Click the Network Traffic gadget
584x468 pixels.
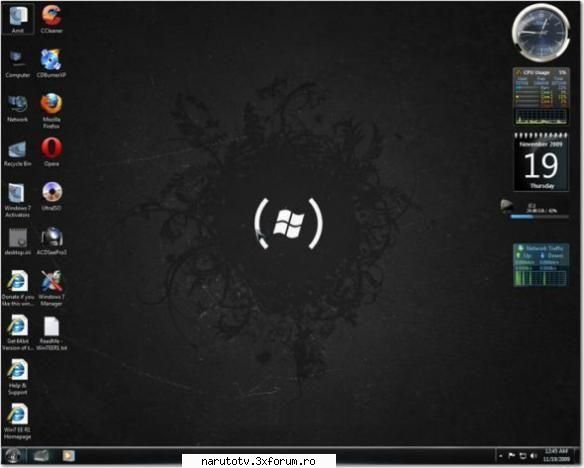[x=541, y=265]
